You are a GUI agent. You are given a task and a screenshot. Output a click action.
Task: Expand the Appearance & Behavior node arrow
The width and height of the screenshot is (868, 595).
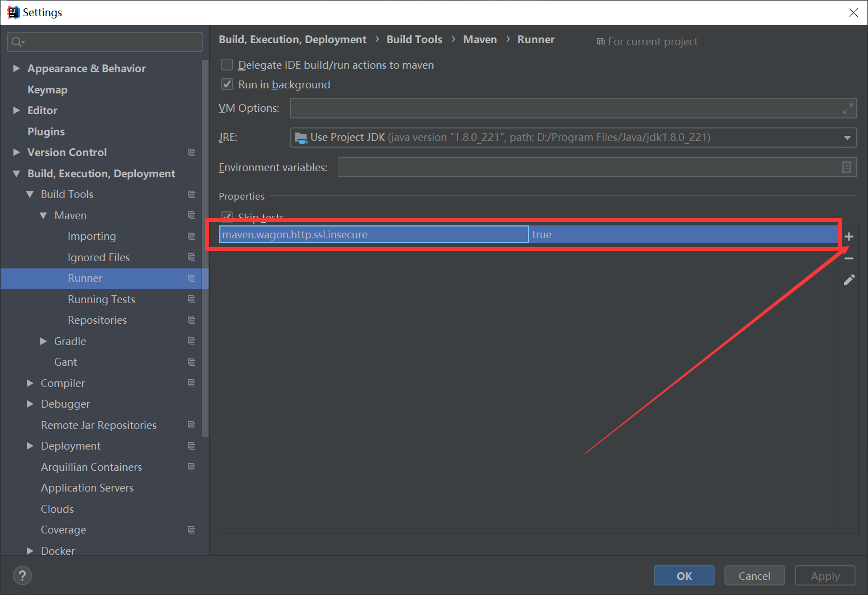point(17,68)
